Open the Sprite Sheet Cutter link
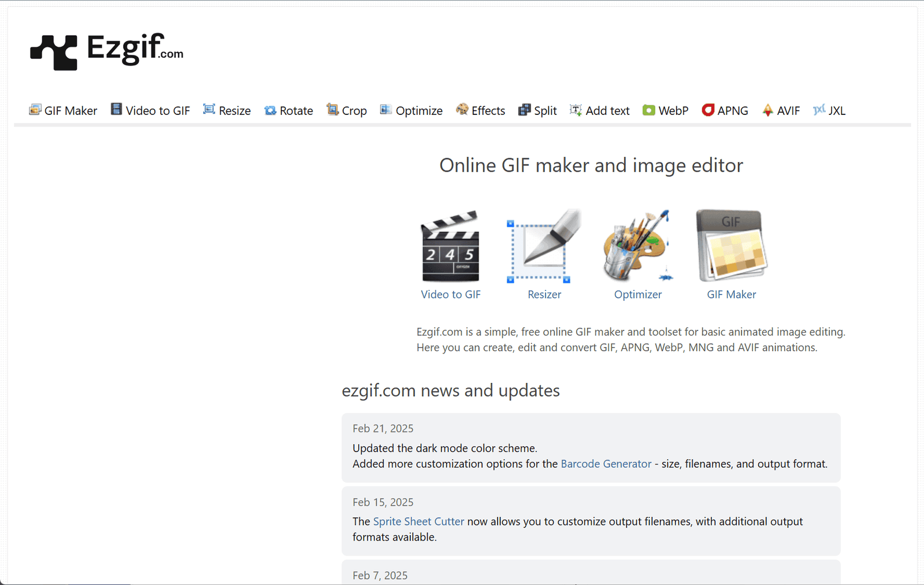Screen dimensions: 924x585 pos(418,521)
